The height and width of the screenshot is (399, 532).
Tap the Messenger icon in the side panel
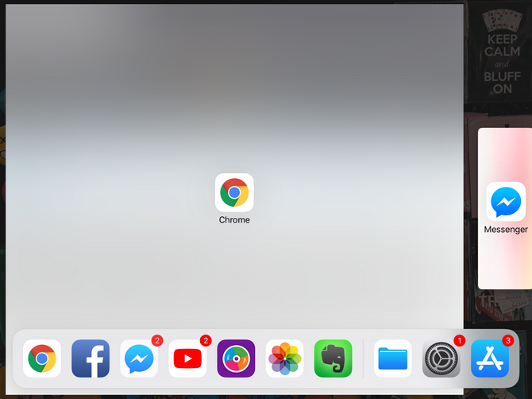(506, 202)
